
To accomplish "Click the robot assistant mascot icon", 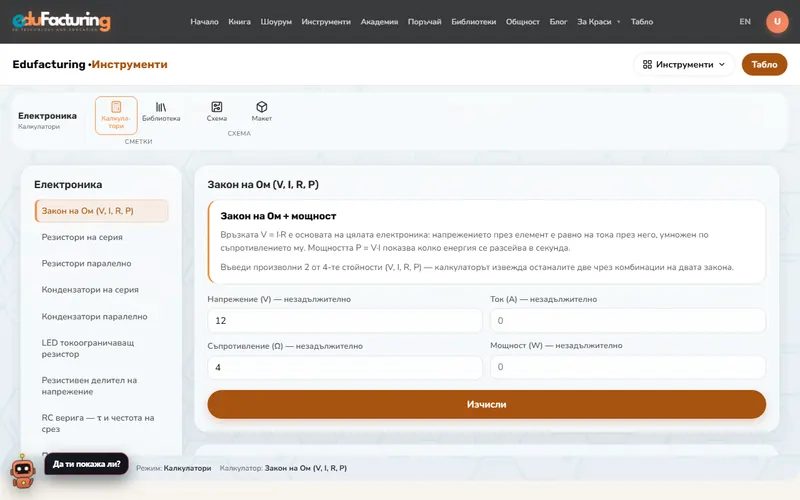I will click(x=23, y=472).
